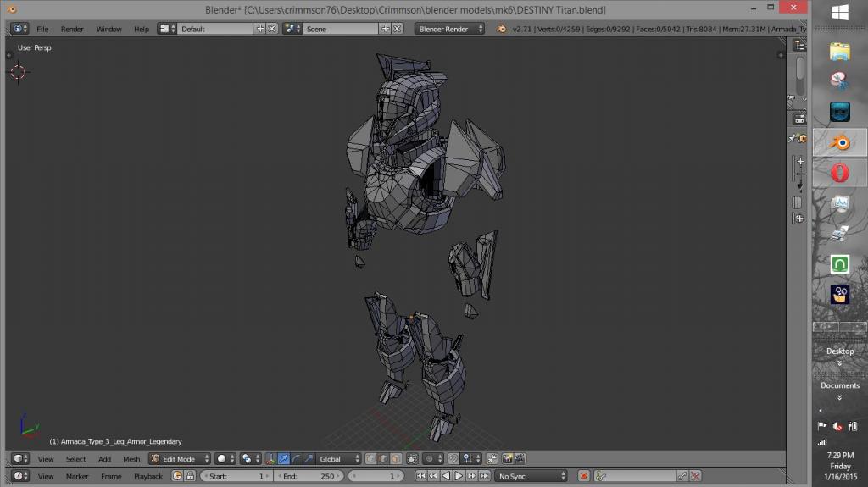Image resolution: width=868 pixels, height=487 pixels.
Task: Open the Edit Mode selector
Action: click(180, 459)
